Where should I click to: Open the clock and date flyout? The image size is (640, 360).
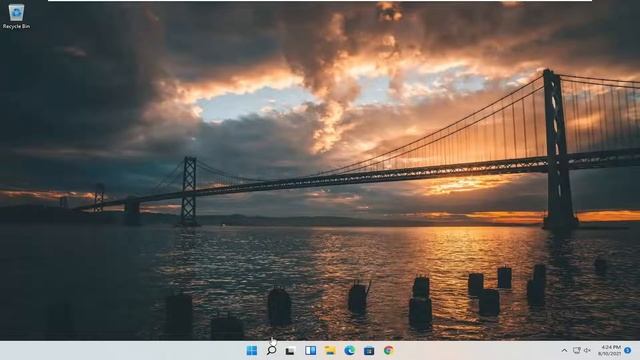click(x=610, y=350)
